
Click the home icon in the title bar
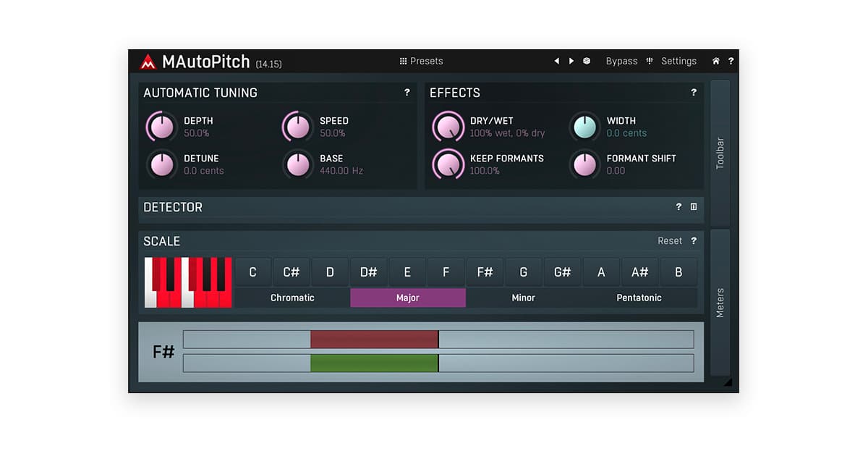(715, 61)
